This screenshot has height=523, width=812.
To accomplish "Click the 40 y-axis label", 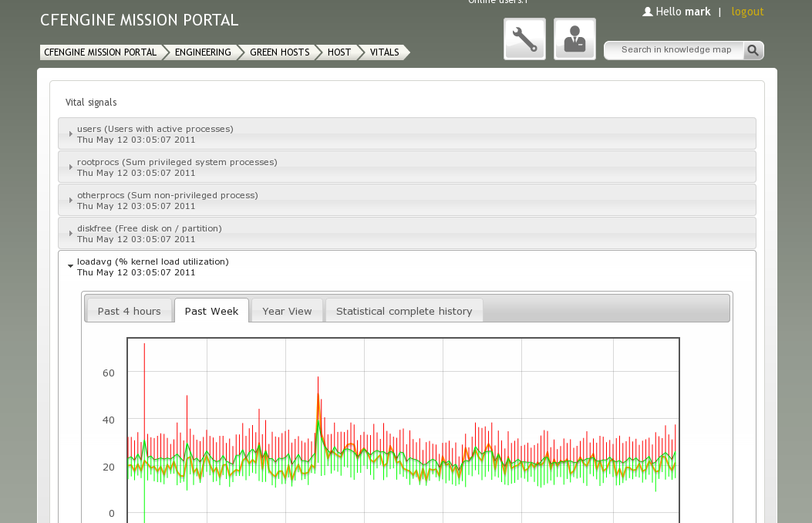I will pos(109,420).
